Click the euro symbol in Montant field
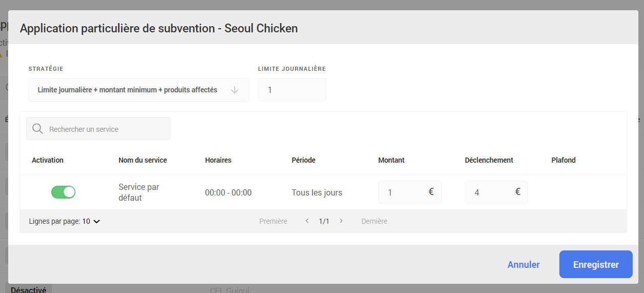Screen dimensions: 644x293 tap(431, 192)
